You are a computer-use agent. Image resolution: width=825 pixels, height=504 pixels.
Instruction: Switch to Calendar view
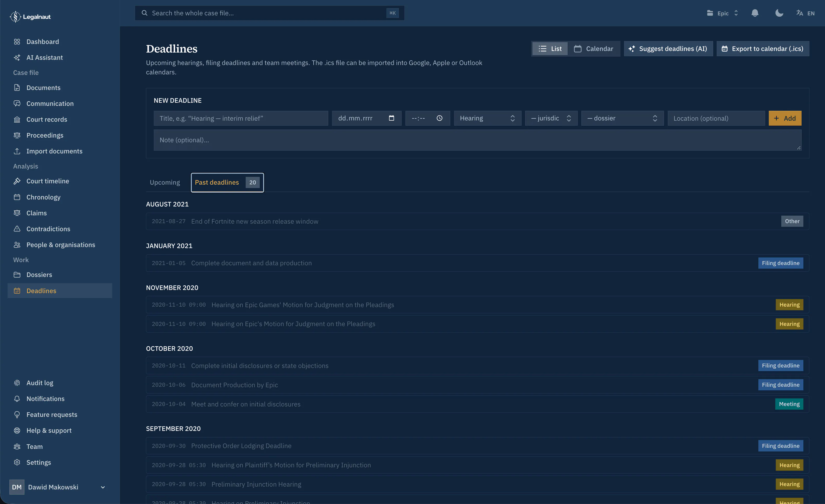[x=594, y=49]
